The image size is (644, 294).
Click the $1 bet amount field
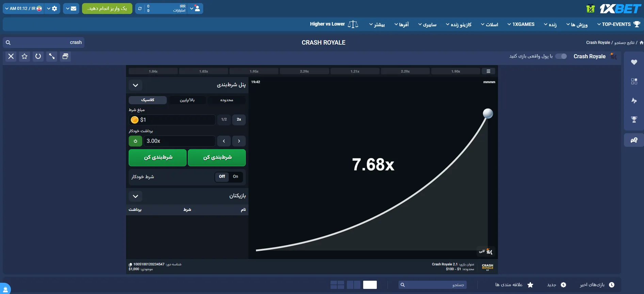pos(172,120)
